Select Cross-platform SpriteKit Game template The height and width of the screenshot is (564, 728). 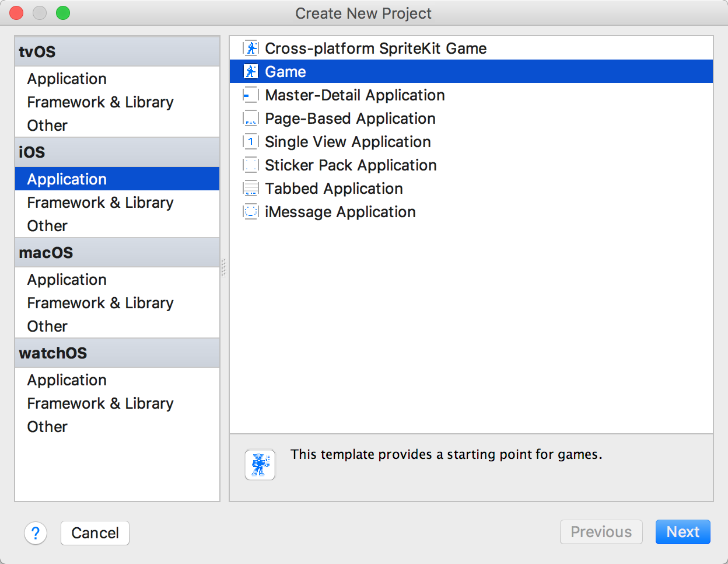pyautogui.click(x=471, y=48)
